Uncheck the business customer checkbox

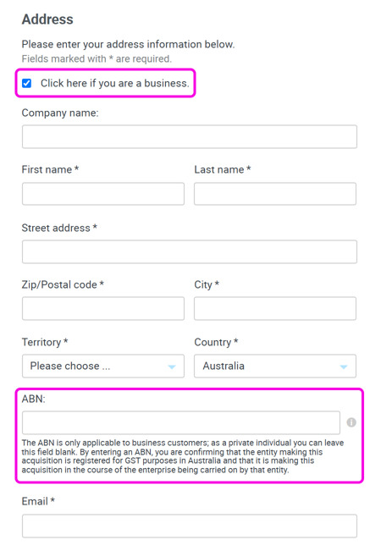[27, 83]
